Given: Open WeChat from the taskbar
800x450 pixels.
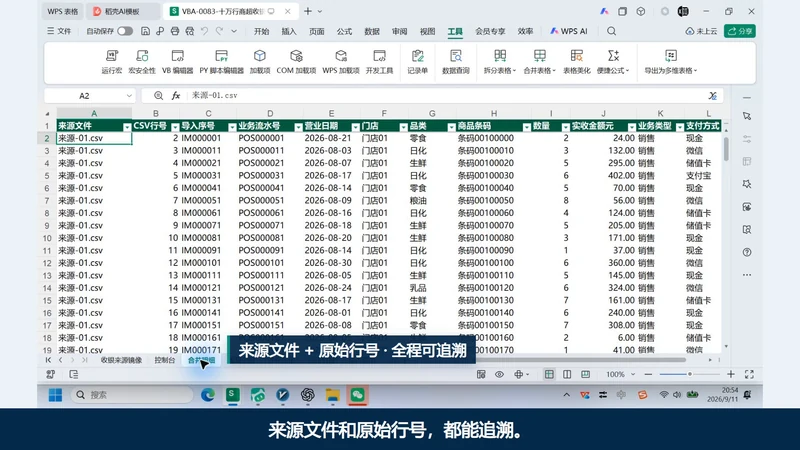Looking at the screenshot, I should pyautogui.click(x=357, y=395).
